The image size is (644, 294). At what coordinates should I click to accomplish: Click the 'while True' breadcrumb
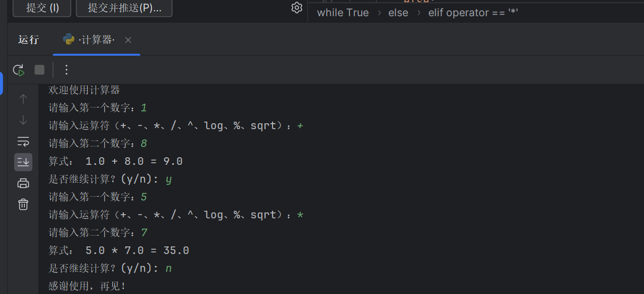(343, 12)
